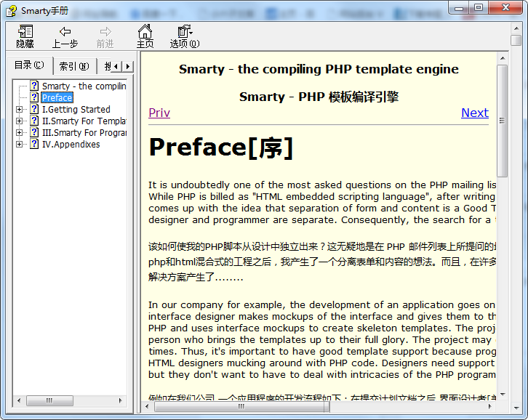This screenshot has height=420, width=528.
Task: Switch to the Contents (目录) tab
Action: [29, 65]
